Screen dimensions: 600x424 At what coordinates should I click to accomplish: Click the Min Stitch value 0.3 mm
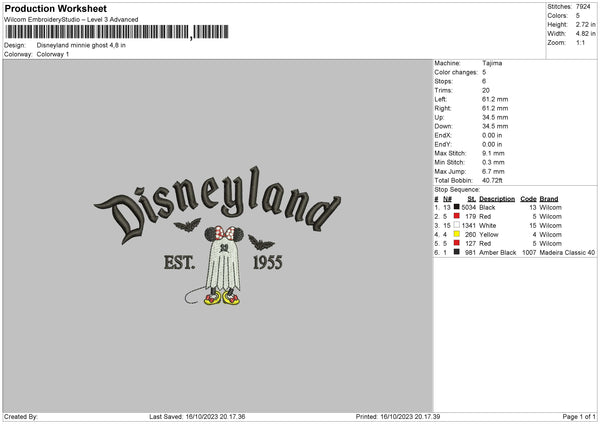(493, 162)
